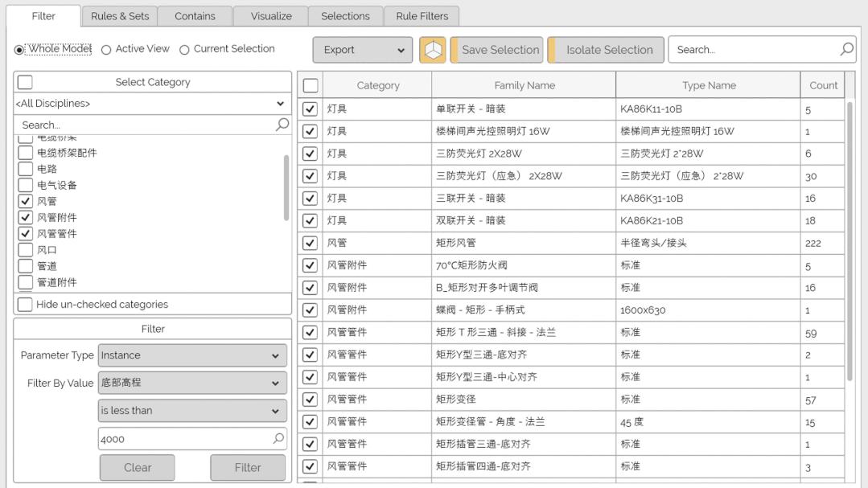Click the Save Selection button
This screenshot has height=488, width=868.
[x=497, y=50]
